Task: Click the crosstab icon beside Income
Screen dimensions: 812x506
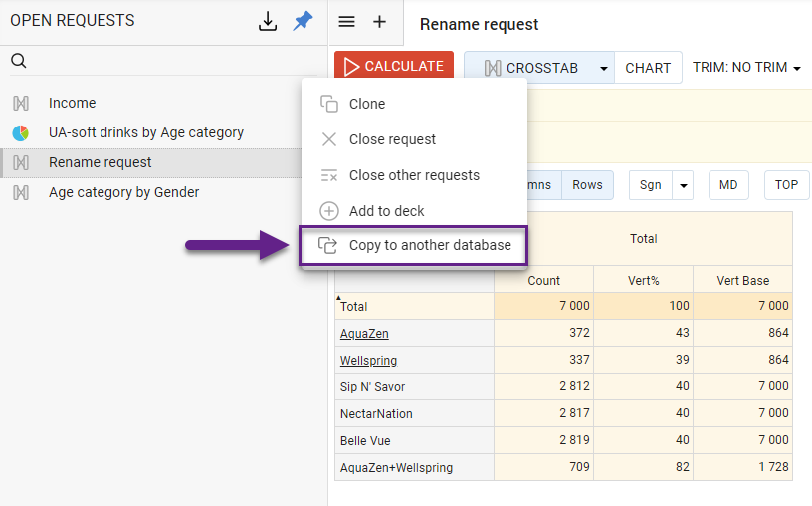Action: tap(20, 103)
